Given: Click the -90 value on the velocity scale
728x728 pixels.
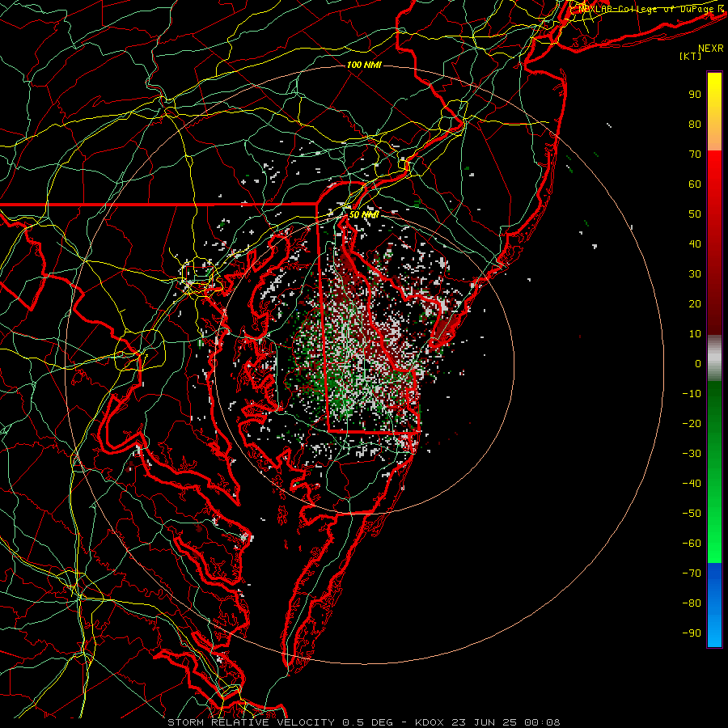Looking at the screenshot, I should (692, 633).
